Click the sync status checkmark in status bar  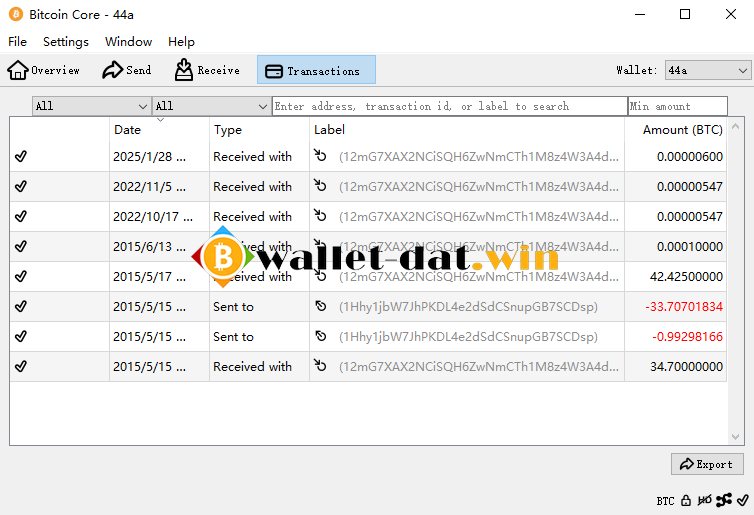tap(743, 501)
